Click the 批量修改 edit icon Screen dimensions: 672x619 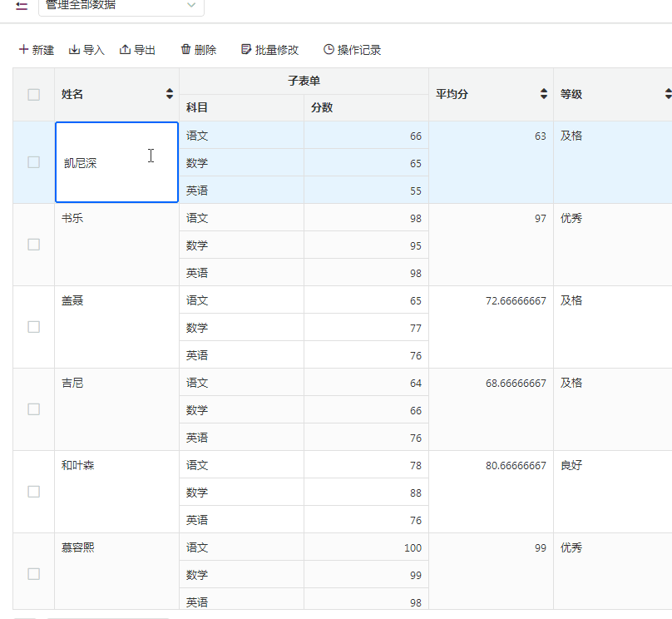click(245, 50)
